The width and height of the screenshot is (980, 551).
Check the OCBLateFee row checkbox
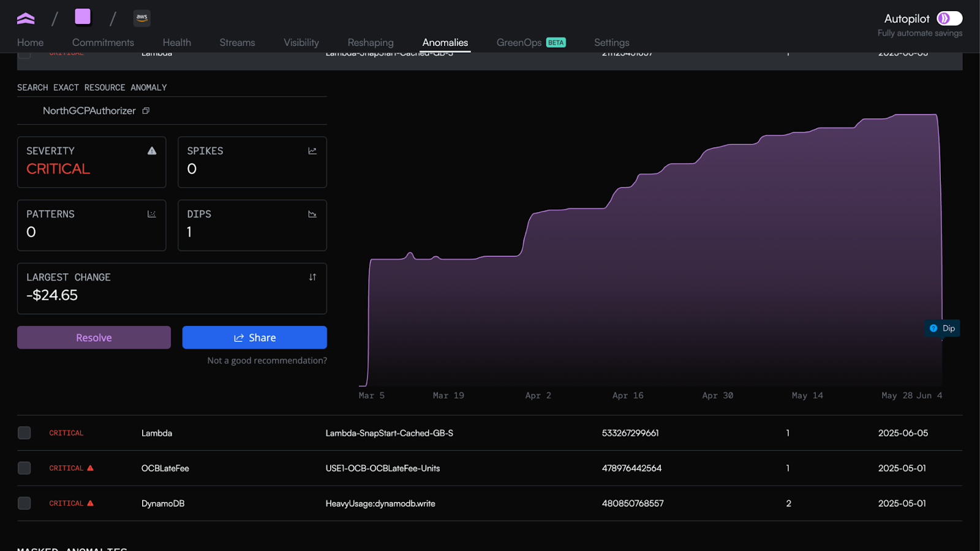pos(24,468)
